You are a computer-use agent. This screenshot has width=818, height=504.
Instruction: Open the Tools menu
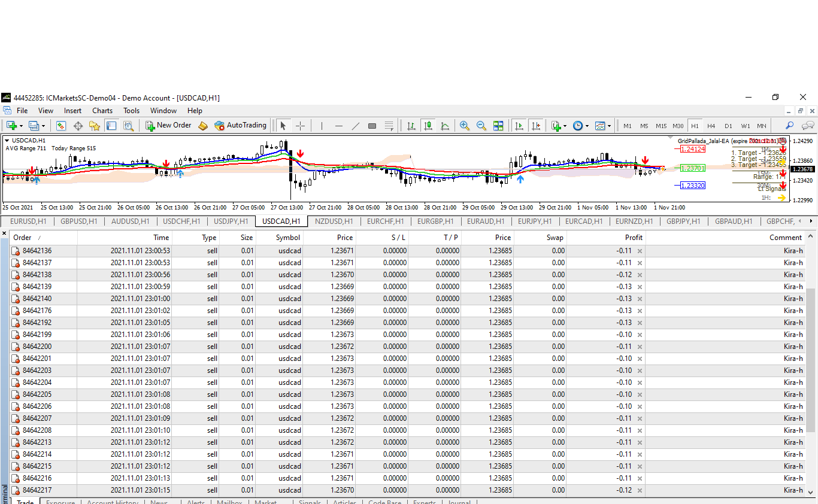[132, 111]
